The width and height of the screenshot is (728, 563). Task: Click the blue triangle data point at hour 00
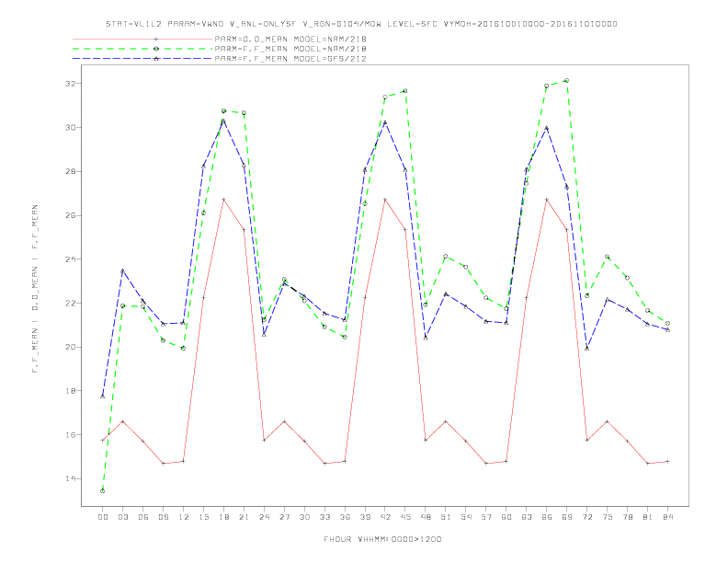pos(103,396)
